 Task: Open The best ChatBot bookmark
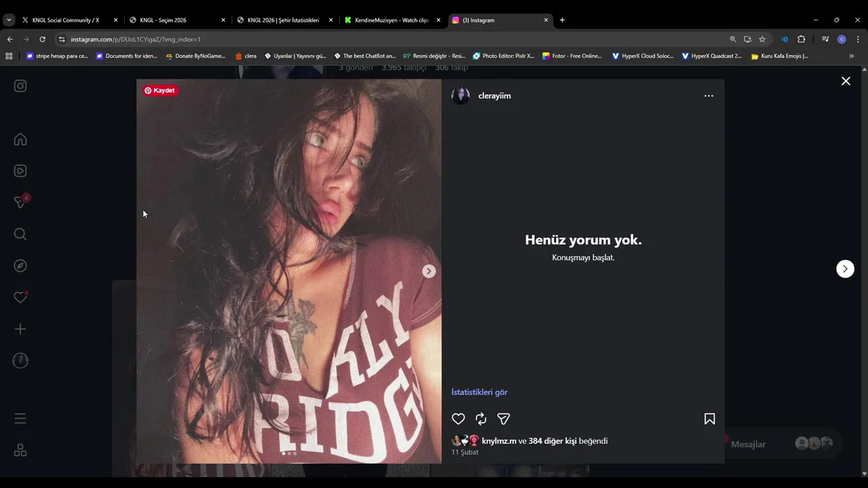[365, 56]
